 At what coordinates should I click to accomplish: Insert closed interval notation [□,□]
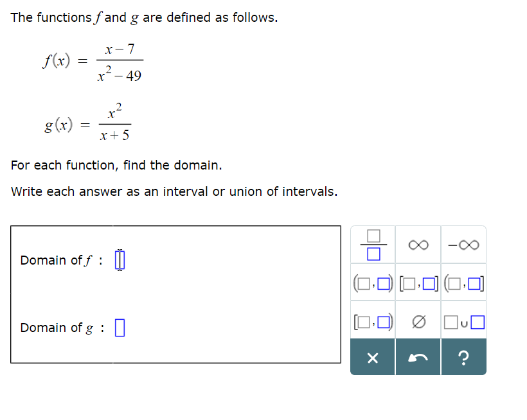point(418,283)
